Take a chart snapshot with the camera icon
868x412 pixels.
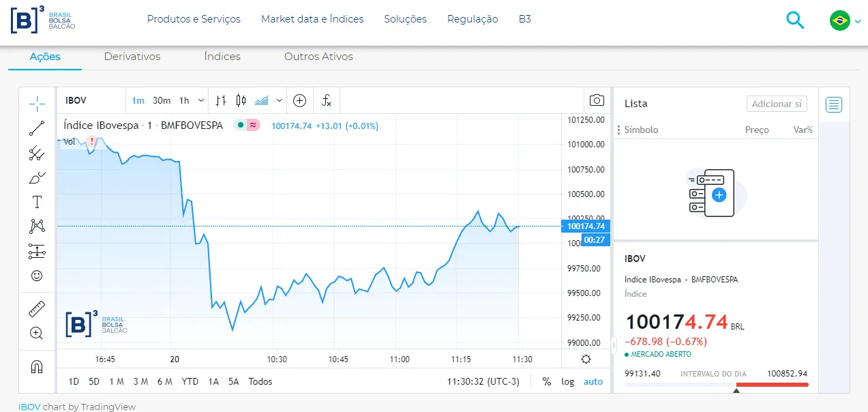pos(597,100)
